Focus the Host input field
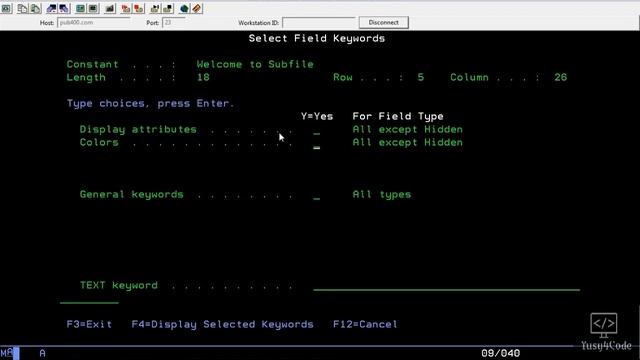640x360 pixels. [94, 22]
